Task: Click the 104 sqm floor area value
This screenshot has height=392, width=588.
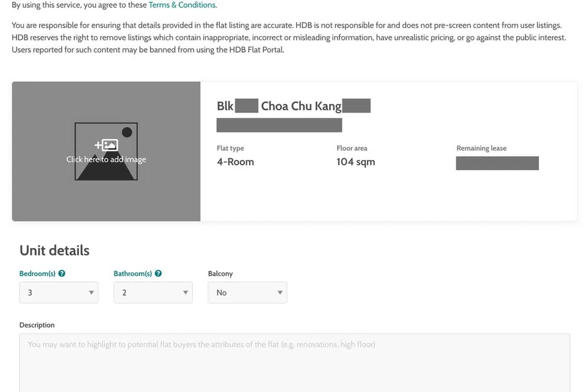Action: [355, 162]
